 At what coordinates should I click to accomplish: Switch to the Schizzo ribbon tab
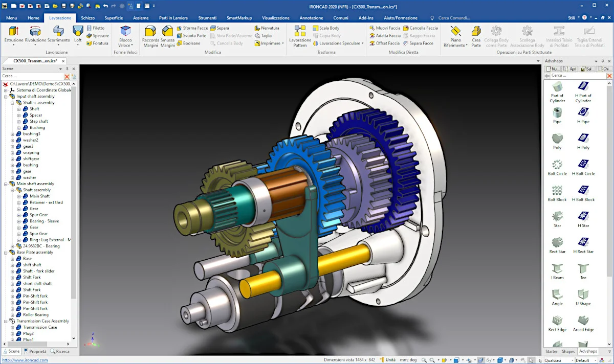[x=87, y=18]
